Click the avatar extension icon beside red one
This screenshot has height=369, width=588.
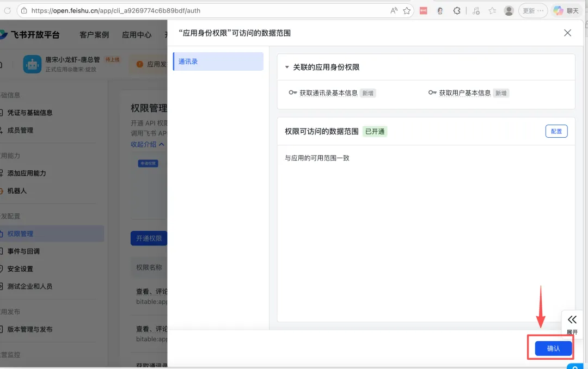[440, 10]
